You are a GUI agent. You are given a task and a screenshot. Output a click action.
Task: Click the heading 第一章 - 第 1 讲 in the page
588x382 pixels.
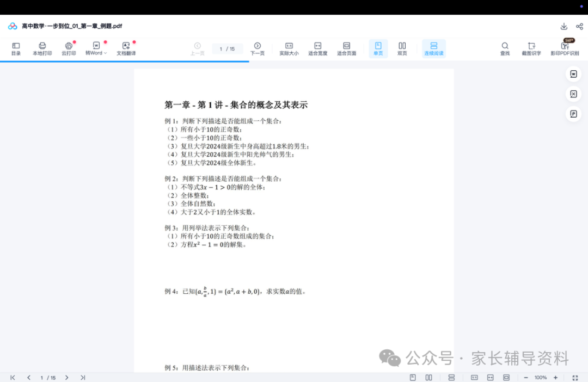[x=236, y=104]
